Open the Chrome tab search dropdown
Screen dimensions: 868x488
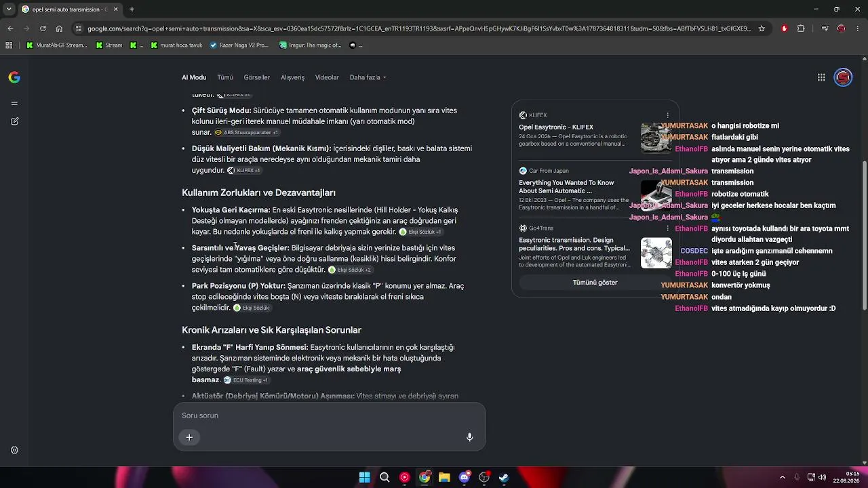[8, 9]
